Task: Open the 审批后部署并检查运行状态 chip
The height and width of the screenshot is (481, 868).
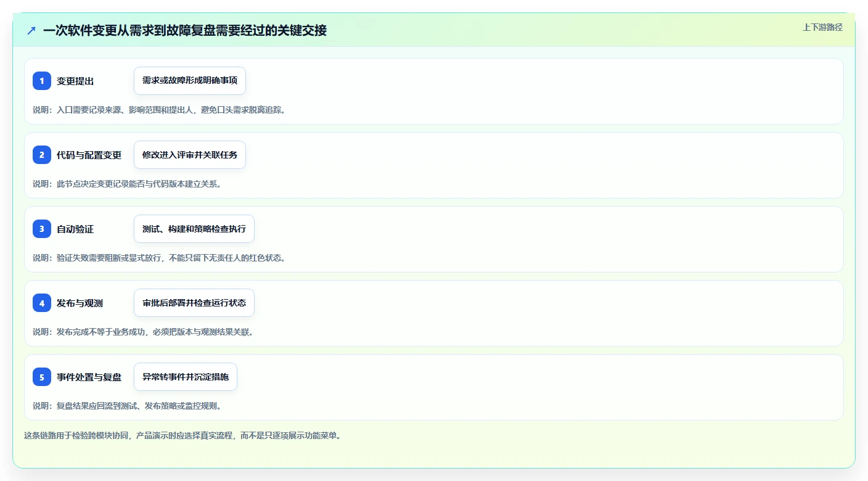Action: (x=194, y=303)
